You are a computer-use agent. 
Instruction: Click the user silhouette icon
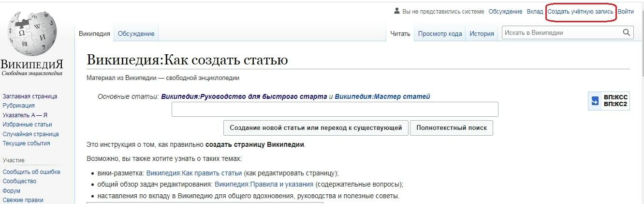tap(397, 11)
